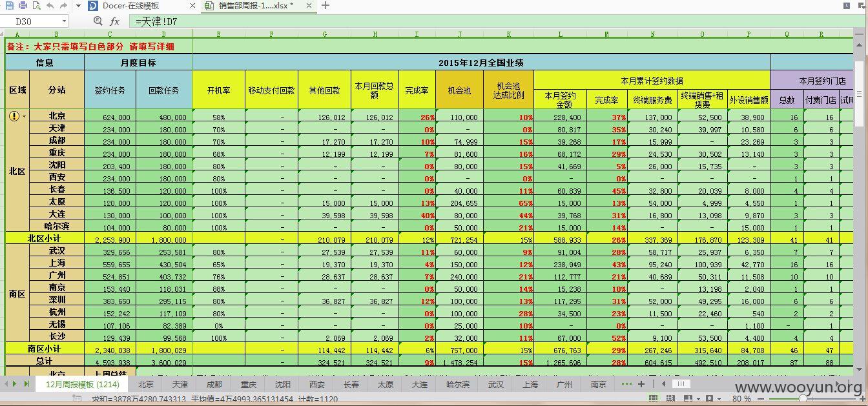868x406 pixels.
Task: Click the Save icon in quick toolbar
Action: click(x=9, y=6)
